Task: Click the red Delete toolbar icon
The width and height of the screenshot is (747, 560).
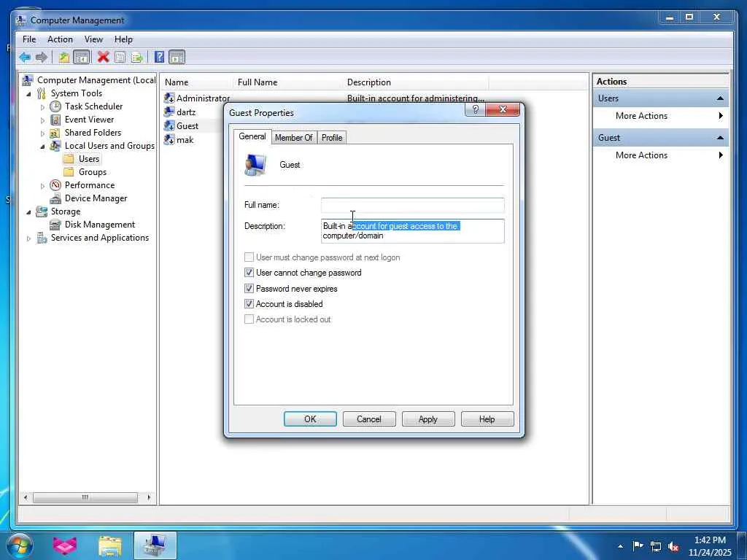Action: 103,57
